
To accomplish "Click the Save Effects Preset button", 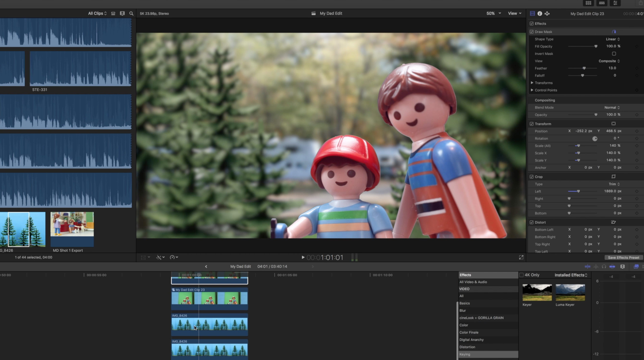I will pyautogui.click(x=623, y=258).
